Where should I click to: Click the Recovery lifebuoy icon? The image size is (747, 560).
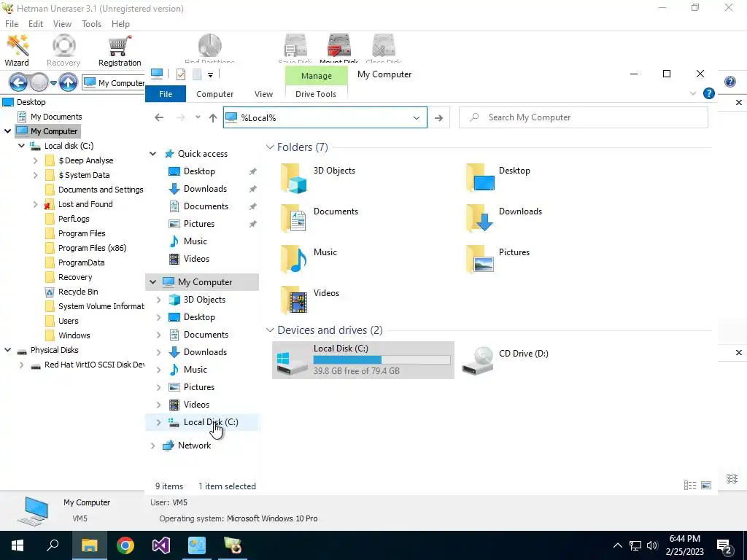pyautogui.click(x=63, y=50)
